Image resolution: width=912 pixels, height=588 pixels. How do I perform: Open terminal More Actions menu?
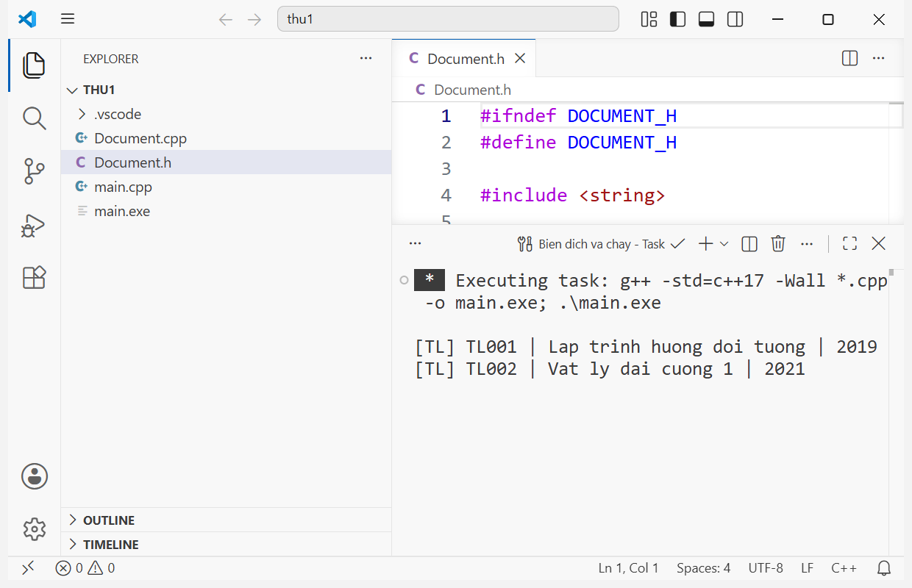[807, 243]
